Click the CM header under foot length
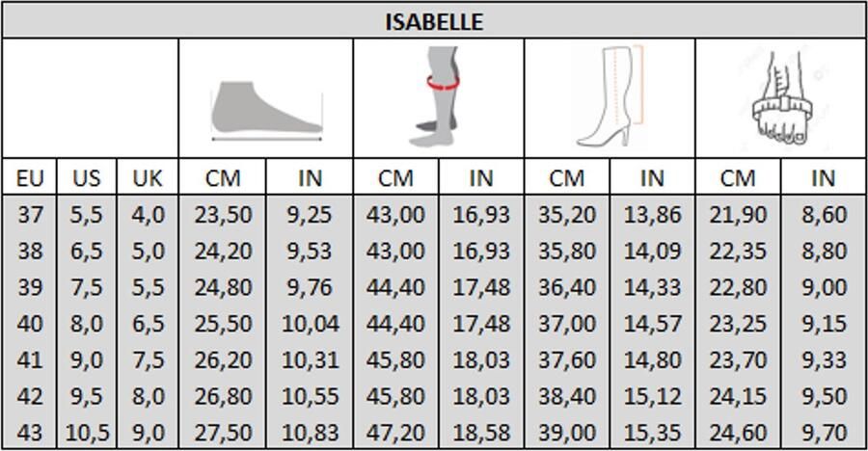 [x=223, y=178]
